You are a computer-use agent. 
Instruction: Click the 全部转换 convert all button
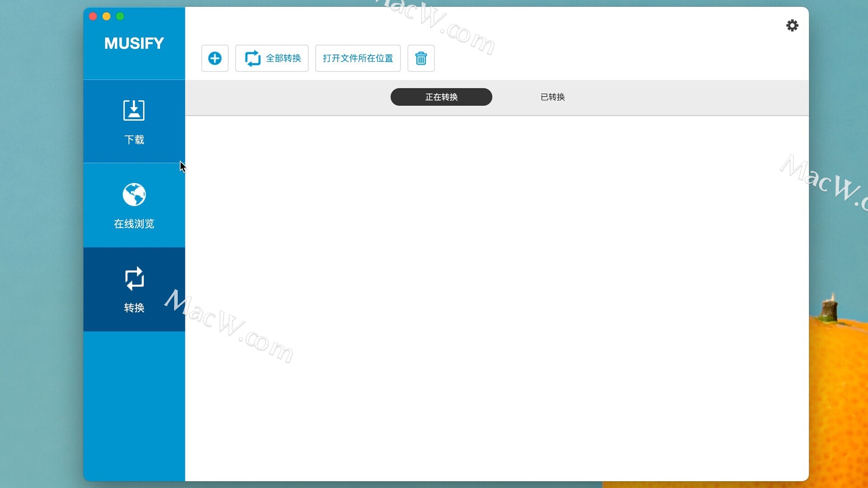point(272,58)
